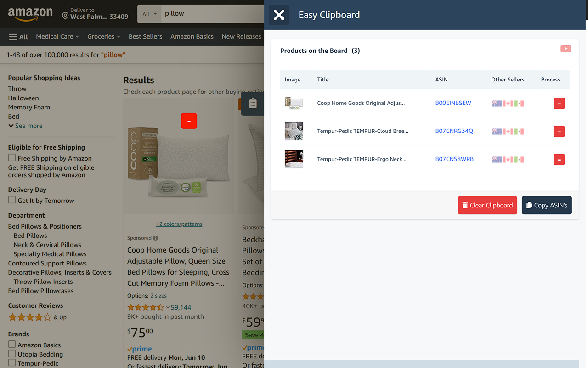588x368 pixels.
Task: Click the red minus on the Coop pillow image
Action: tap(189, 121)
